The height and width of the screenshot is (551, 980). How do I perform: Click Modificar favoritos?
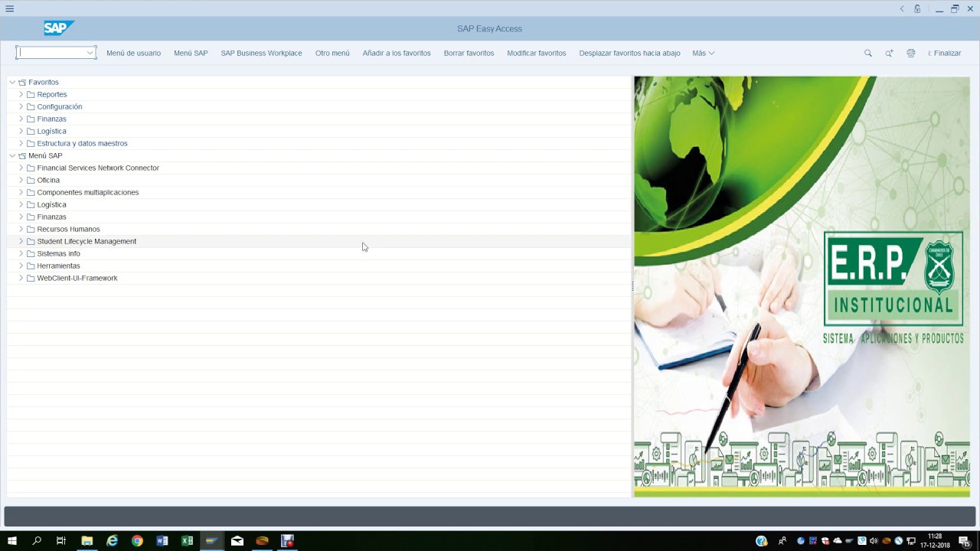[536, 53]
